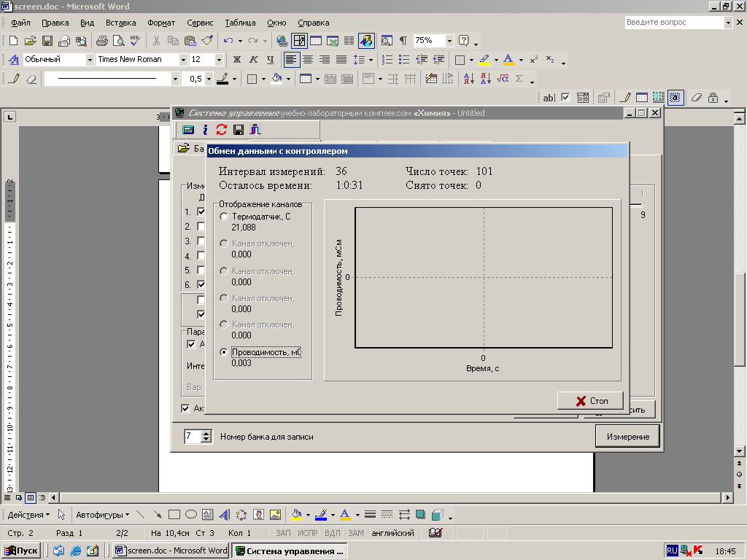
Task: Open line style dropdown
Action: (175, 79)
